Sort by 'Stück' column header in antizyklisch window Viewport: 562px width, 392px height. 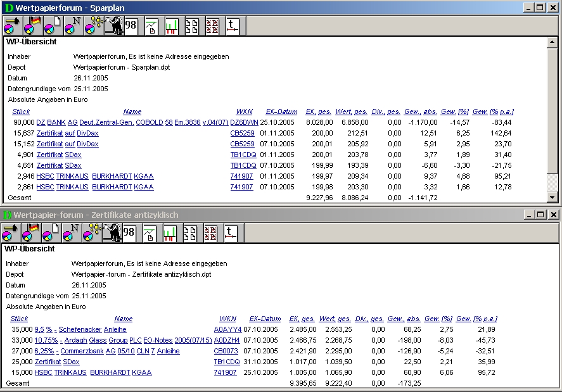pyautogui.click(x=19, y=319)
